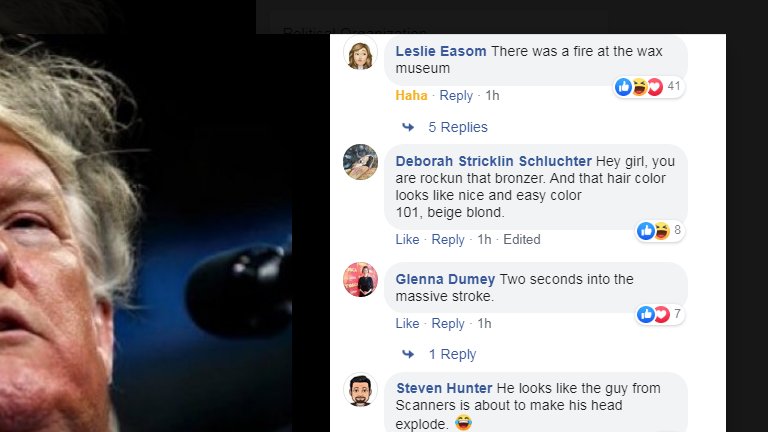Like Glenna Dumey's stroke comment
The width and height of the screenshot is (768, 432).
(408, 324)
